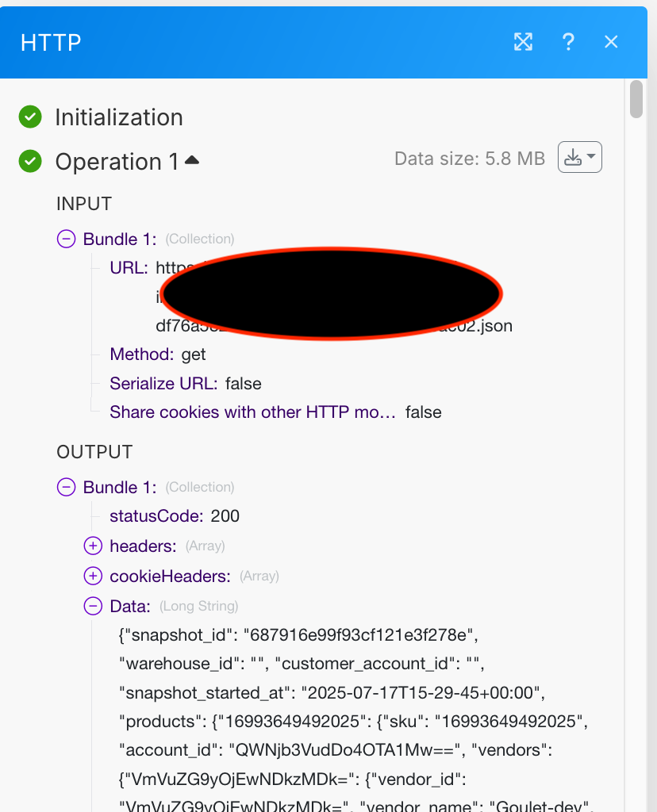Collapse INPUT Bundle 1 collection
The image size is (657, 812).
pos(67,239)
